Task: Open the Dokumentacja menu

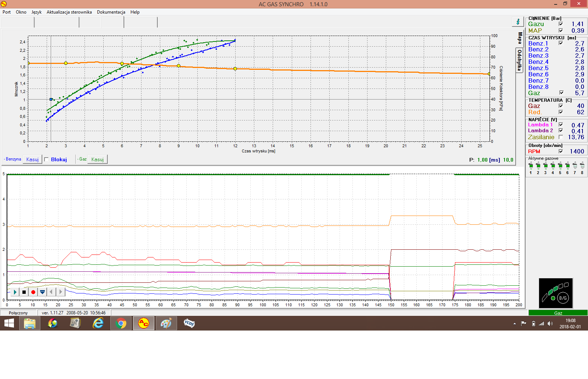Action: click(x=111, y=12)
